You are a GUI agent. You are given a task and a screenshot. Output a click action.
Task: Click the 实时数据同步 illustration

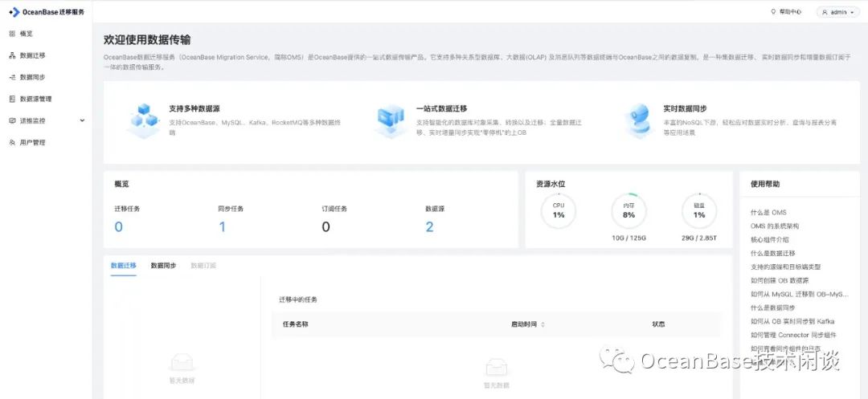point(638,120)
